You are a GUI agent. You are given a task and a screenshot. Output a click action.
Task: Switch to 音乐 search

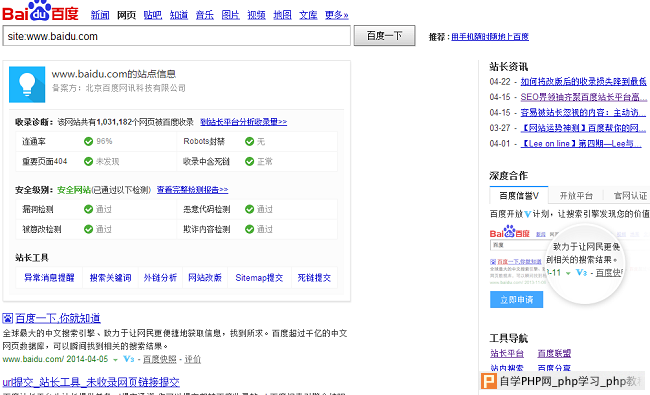(205, 15)
